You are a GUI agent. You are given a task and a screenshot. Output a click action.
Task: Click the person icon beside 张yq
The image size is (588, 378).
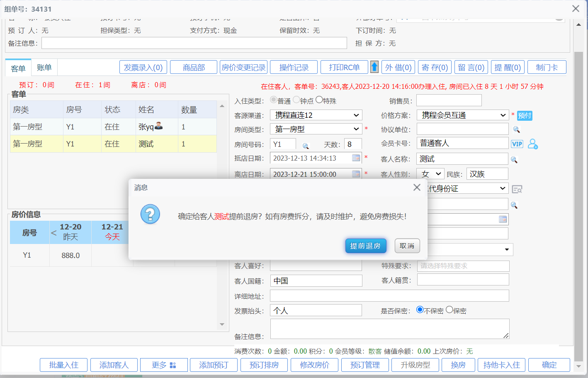[158, 126]
